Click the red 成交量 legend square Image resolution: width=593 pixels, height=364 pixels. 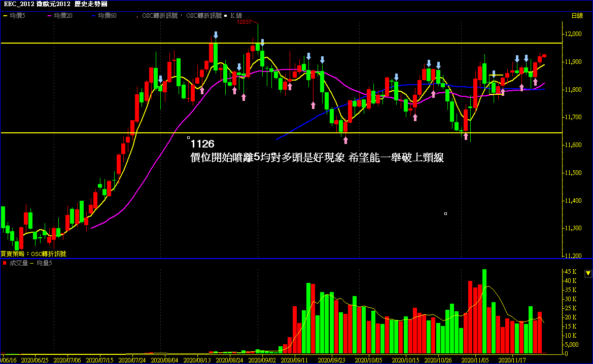coord(5,263)
